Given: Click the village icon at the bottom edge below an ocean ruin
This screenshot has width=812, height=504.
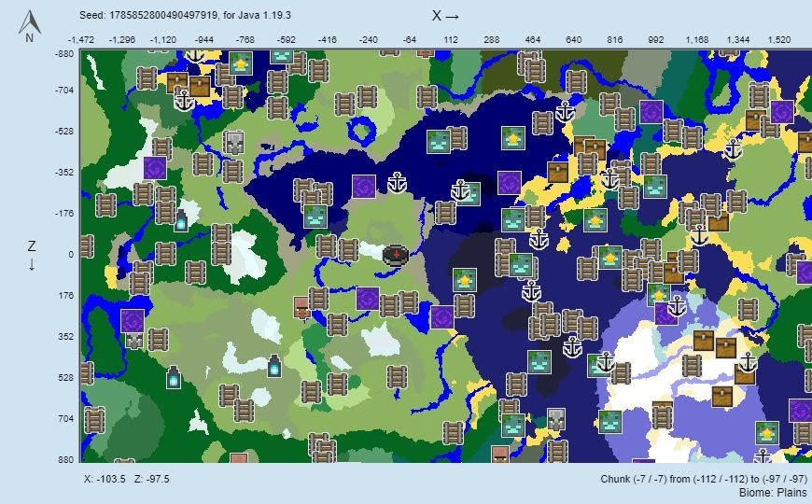Looking at the screenshot, I should point(499,455).
